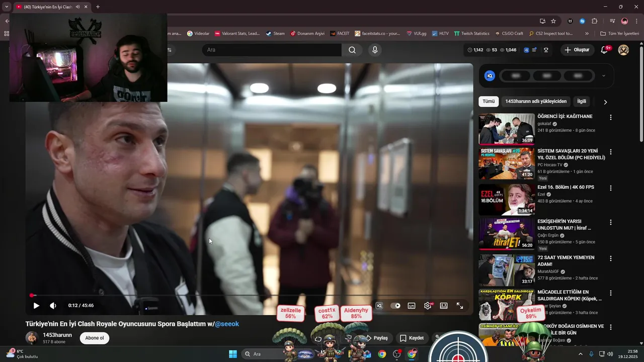Open the list icon beside the IQ badge
Image resolution: width=644 pixels, height=362 pixels.
tap(534, 50)
